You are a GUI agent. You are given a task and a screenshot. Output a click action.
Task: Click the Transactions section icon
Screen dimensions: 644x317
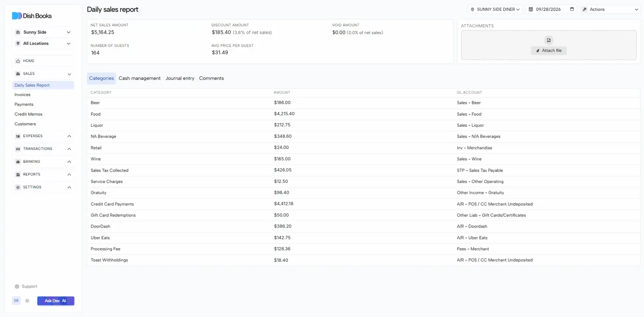[x=18, y=149]
